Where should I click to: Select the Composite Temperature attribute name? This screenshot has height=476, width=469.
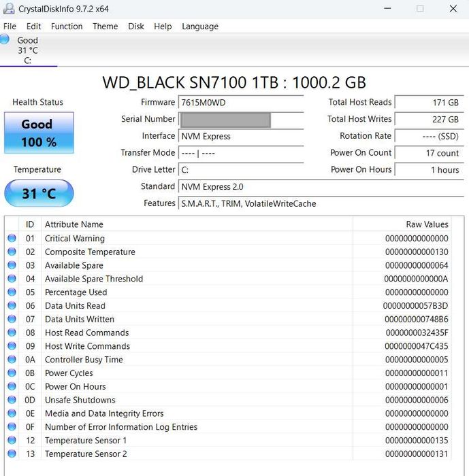[x=90, y=252]
